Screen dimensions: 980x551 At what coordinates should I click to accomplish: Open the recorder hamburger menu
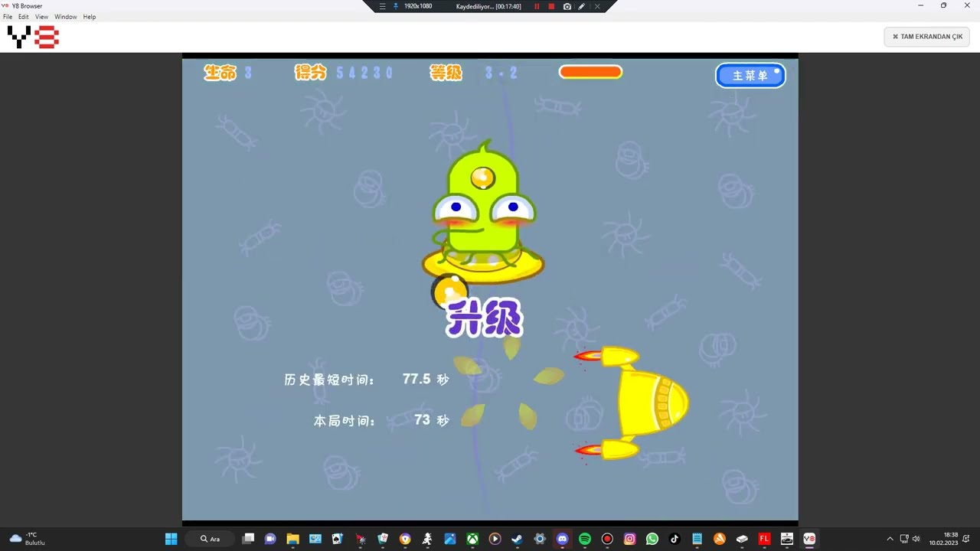pos(383,6)
